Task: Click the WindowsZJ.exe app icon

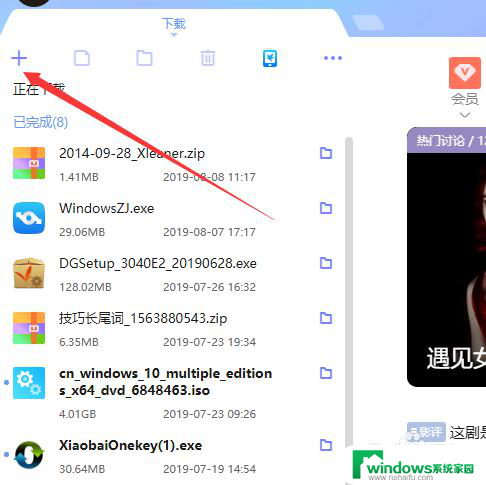Action: [x=29, y=218]
